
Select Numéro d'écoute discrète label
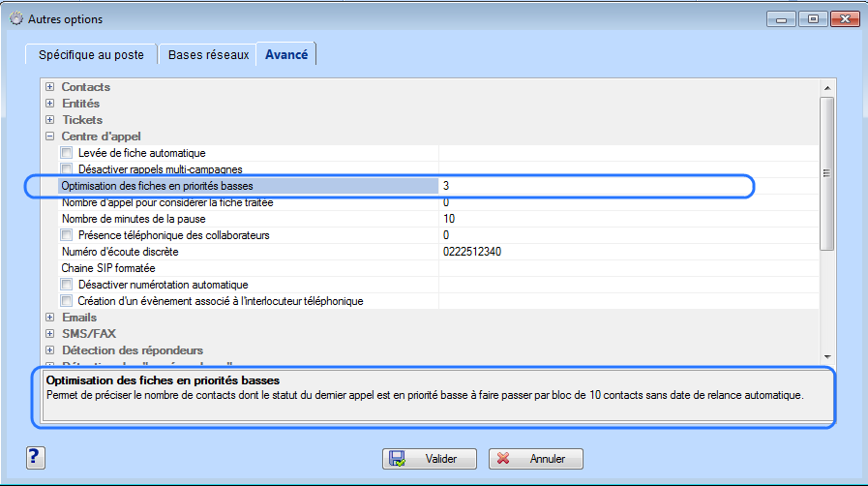click(x=120, y=252)
